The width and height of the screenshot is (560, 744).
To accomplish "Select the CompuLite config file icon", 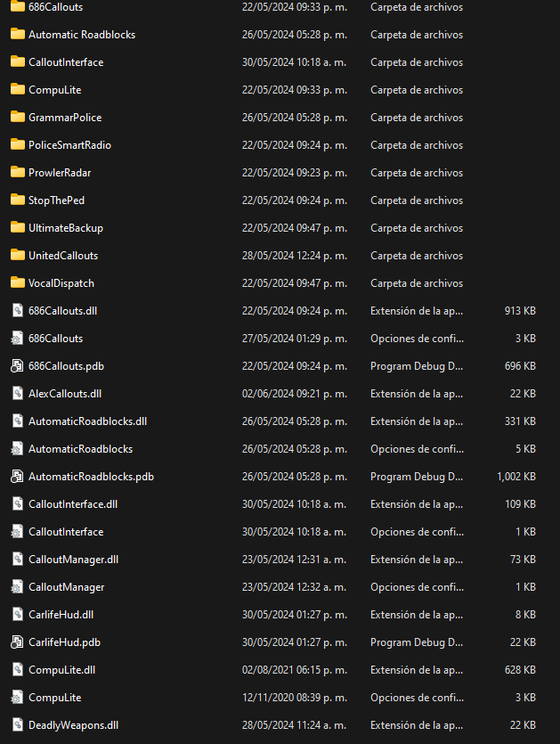I will click(17, 697).
